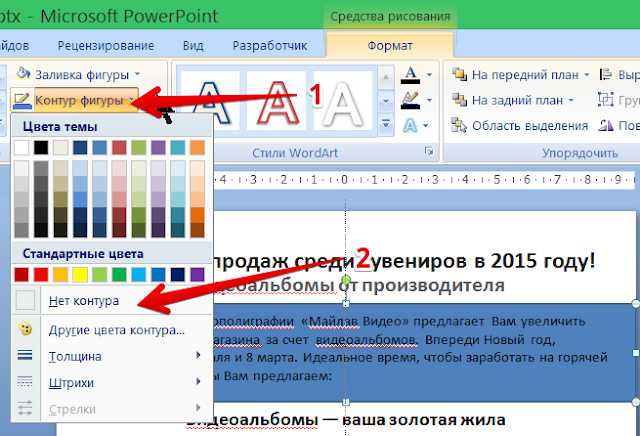Open the Область выделения pane
This screenshot has height=436, width=640.
pyautogui.click(x=519, y=125)
